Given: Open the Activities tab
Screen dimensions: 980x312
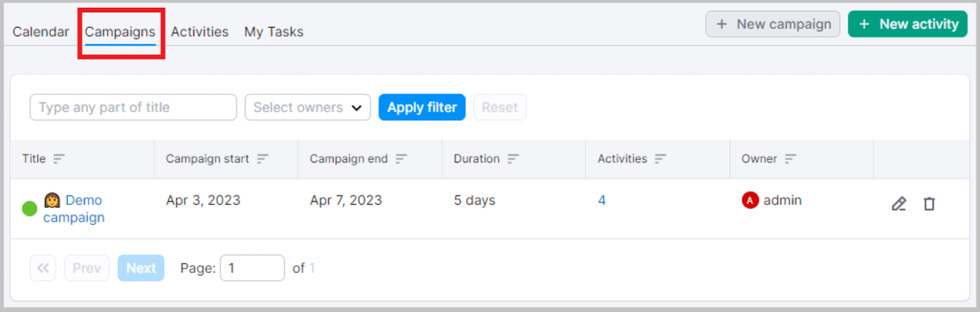Looking at the screenshot, I should point(200,32).
